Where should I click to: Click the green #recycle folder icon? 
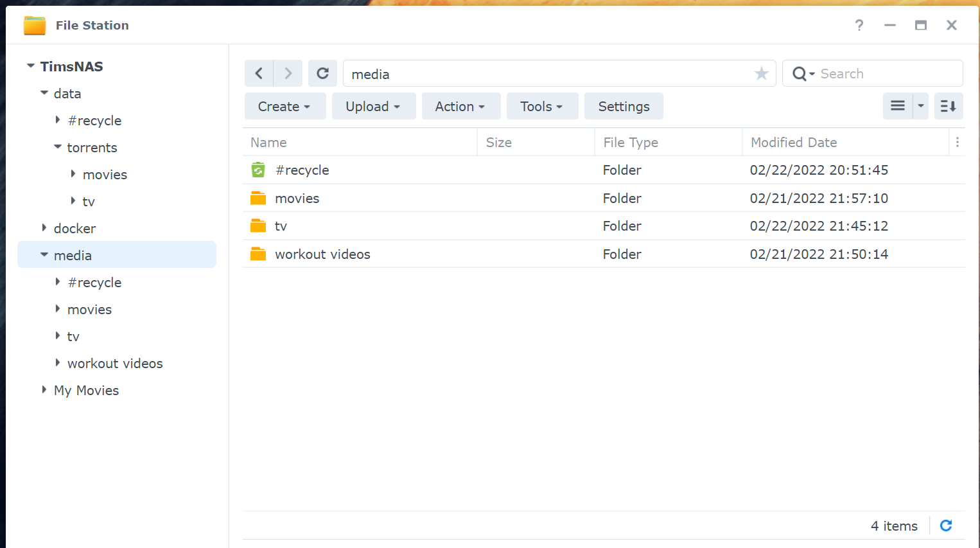pyautogui.click(x=258, y=170)
